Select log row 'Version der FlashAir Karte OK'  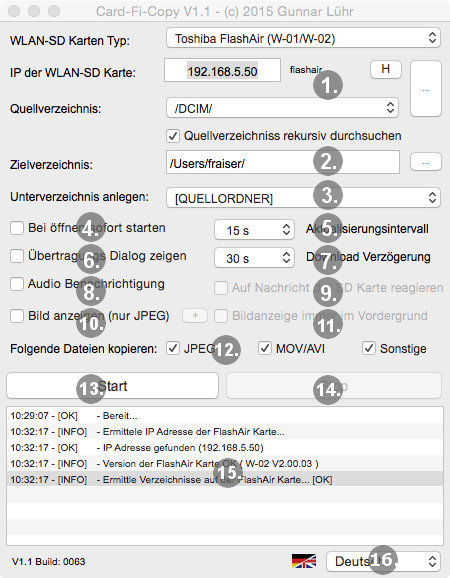click(x=225, y=463)
